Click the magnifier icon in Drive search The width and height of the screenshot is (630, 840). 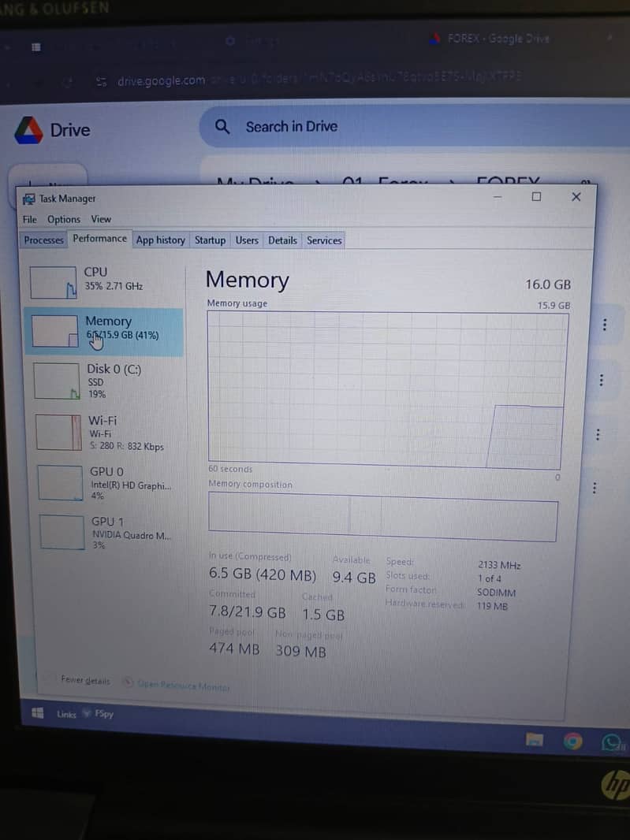coord(222,127)
